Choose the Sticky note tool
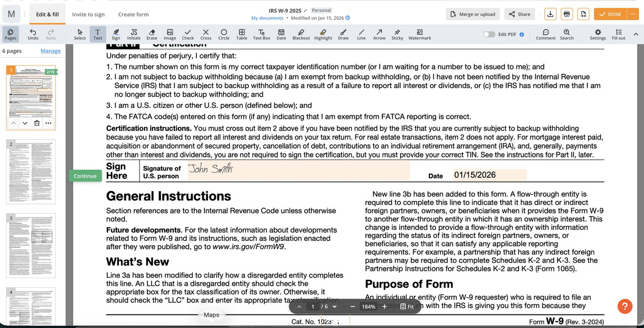 pos(397,33)
